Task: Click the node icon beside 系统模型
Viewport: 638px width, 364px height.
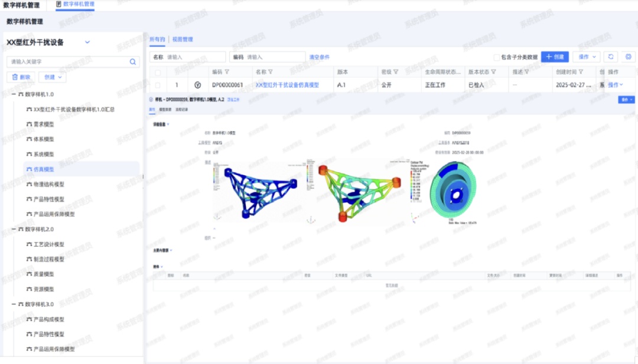Action: [29, 155]
